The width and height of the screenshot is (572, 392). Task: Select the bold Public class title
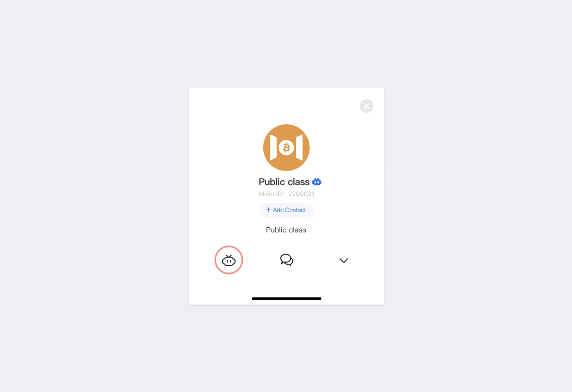[284, 181]
